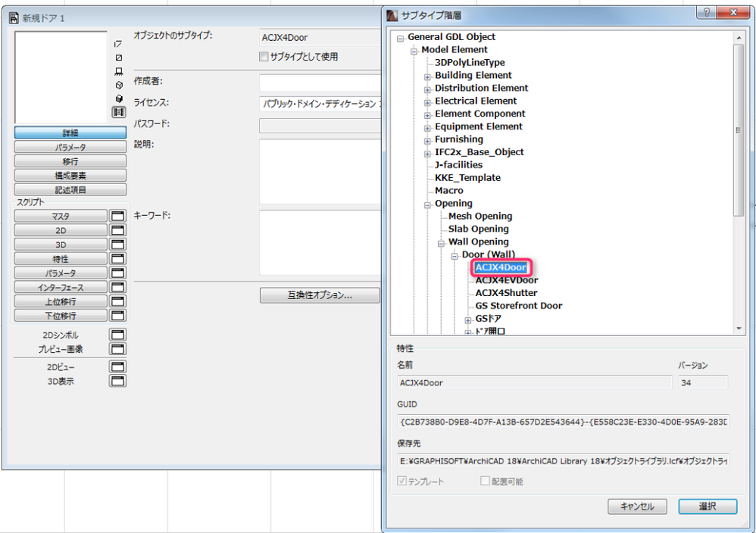Select Mesh Opening tree item
Screen dimensions: 756x533
(480, 216)
